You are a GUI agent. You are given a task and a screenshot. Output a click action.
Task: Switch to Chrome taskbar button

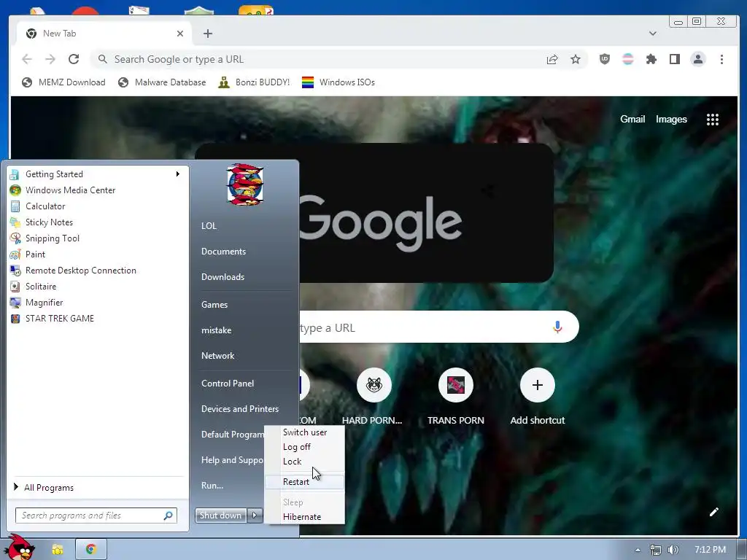coord(90,550)
